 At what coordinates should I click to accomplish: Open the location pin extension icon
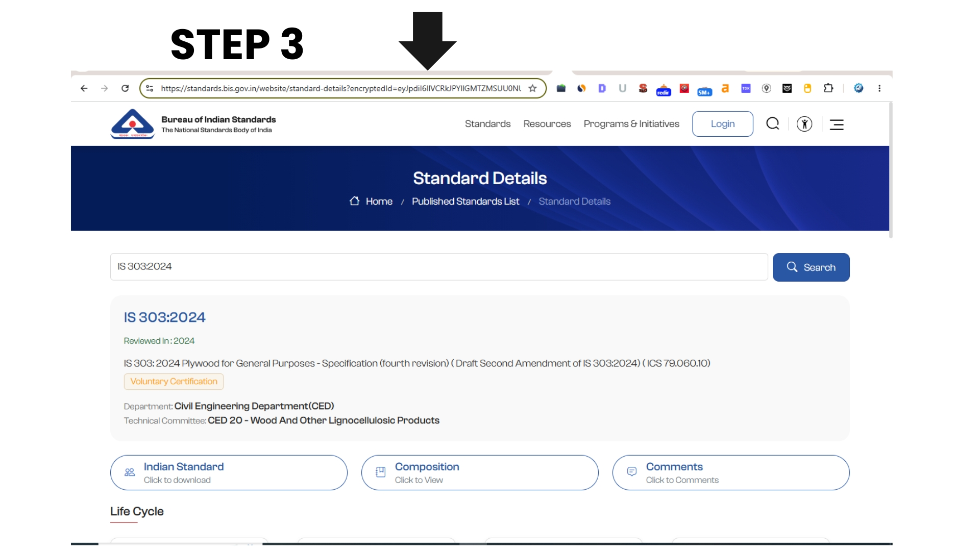(x=766, y=88)
